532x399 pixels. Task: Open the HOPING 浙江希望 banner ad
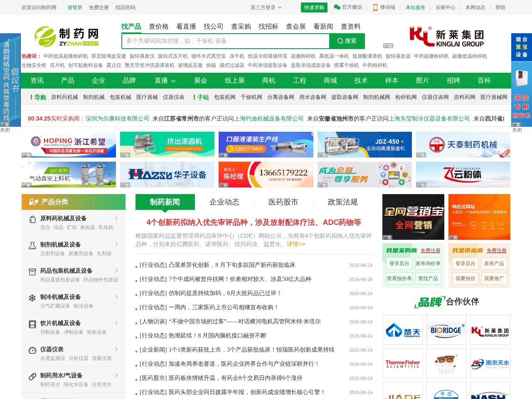click(x=69, y=145)
